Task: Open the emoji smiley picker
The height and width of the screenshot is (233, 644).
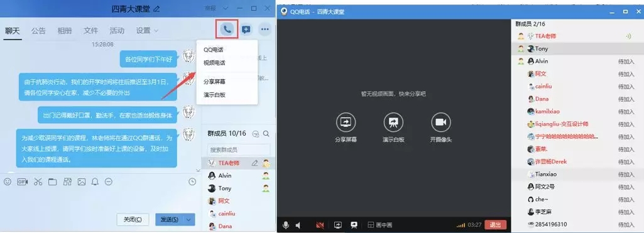Action: tap(8, 182)
